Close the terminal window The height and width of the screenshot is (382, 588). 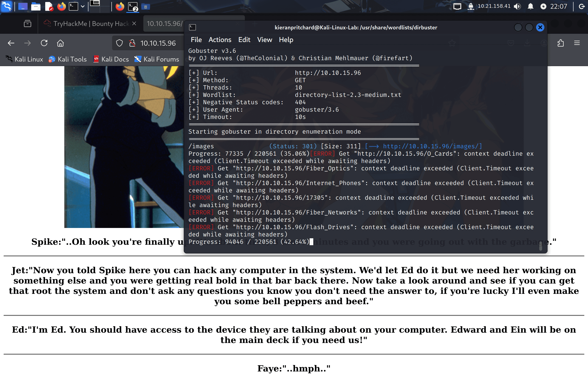click(x=540, y=27)
